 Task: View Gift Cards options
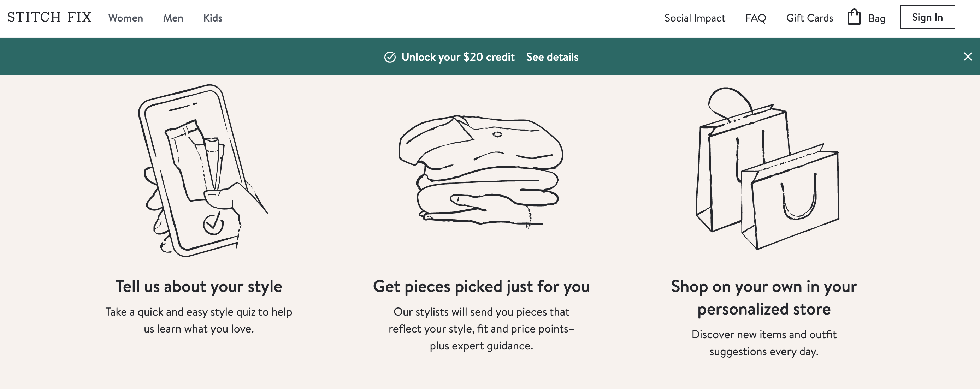click(x=810, y=18)
